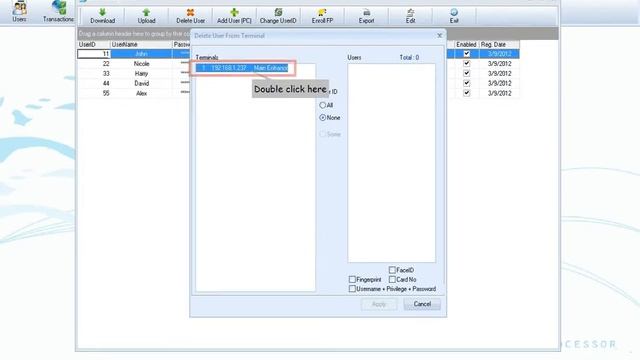640x360 pixels.
Task: Select user name Nicole in table
Action: click(141, 64)
